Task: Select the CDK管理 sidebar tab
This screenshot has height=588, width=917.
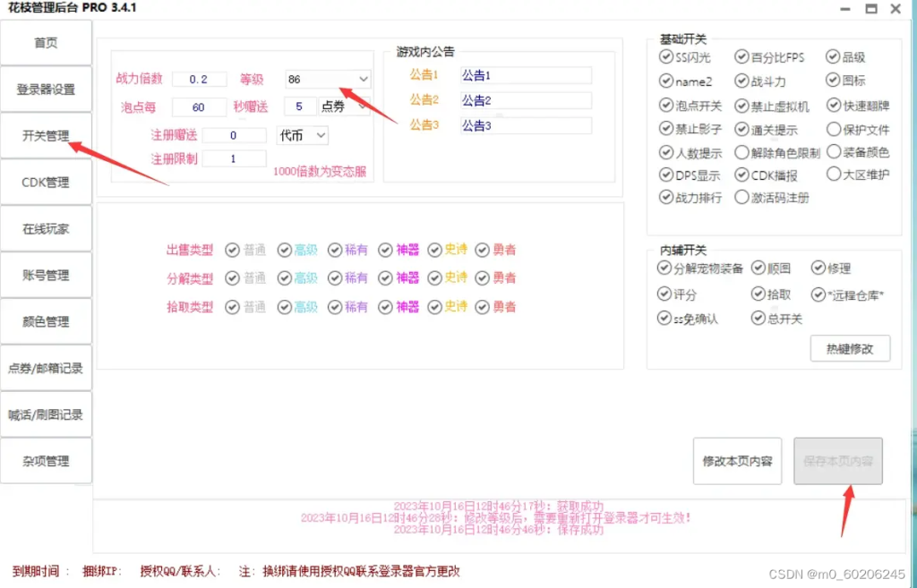Action: point(46,182)
